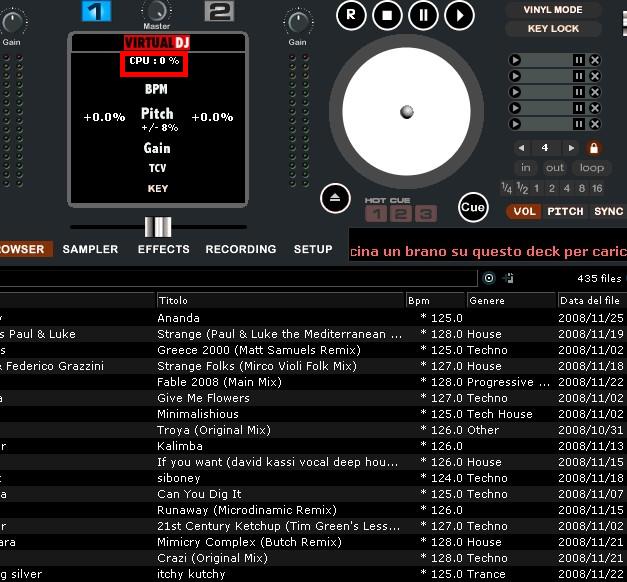The image size is (627, 582).
Task: Delete the first sample slot with X
Action: pos(595,60)
